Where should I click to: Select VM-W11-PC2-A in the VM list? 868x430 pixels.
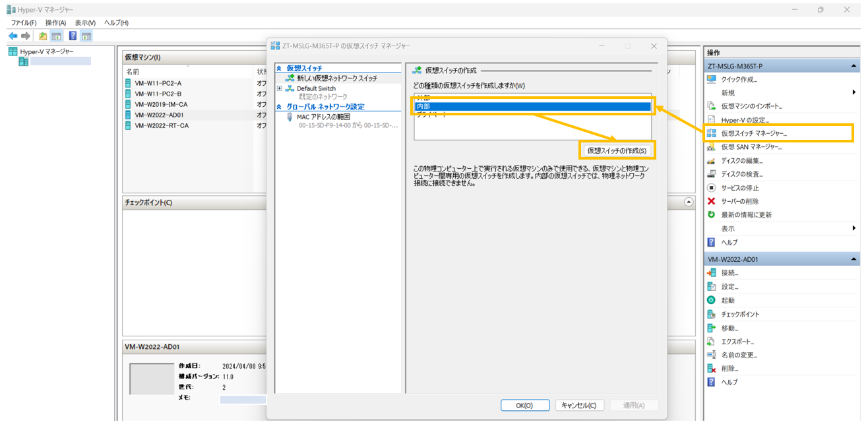click(x=158, y=83)
